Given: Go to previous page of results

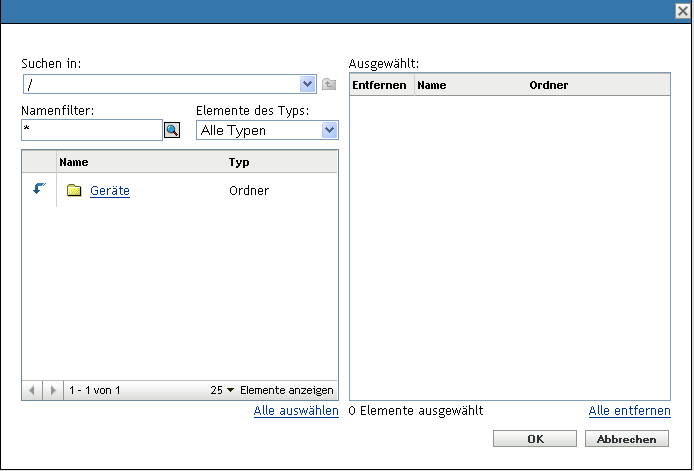Looking at the screenshot, I should [32, 390].
